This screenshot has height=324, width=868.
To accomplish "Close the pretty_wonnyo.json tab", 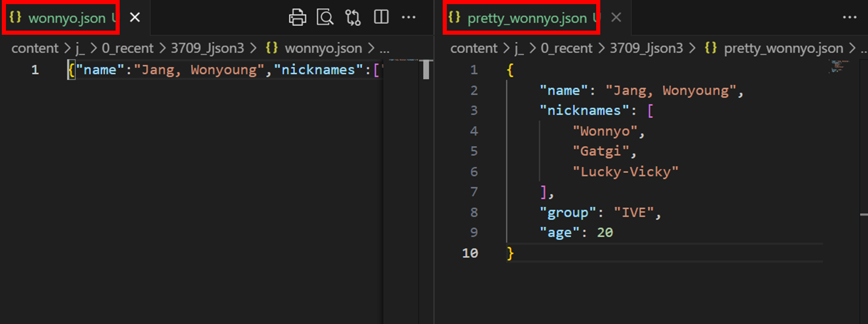I will pos(616,17).
